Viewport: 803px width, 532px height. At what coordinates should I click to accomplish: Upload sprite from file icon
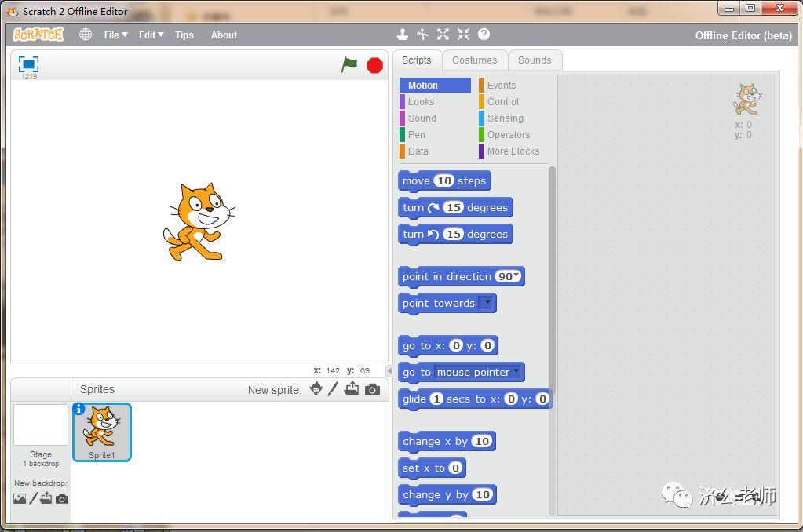point(352,389)
